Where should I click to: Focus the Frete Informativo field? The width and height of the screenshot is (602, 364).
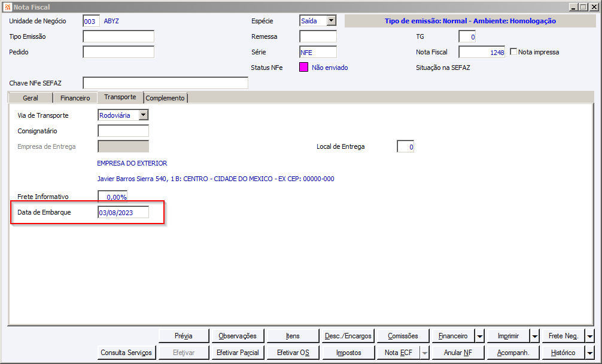coord(113,197)
